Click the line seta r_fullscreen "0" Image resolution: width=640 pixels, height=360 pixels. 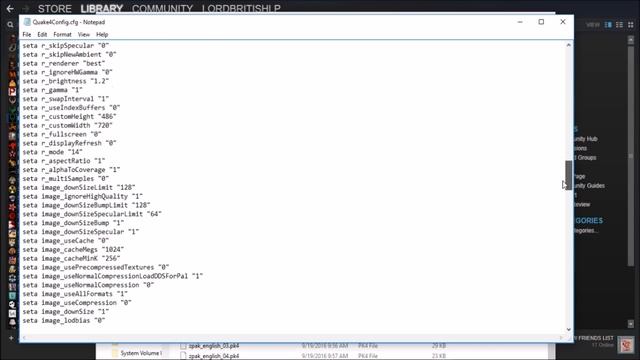(62, 134)
